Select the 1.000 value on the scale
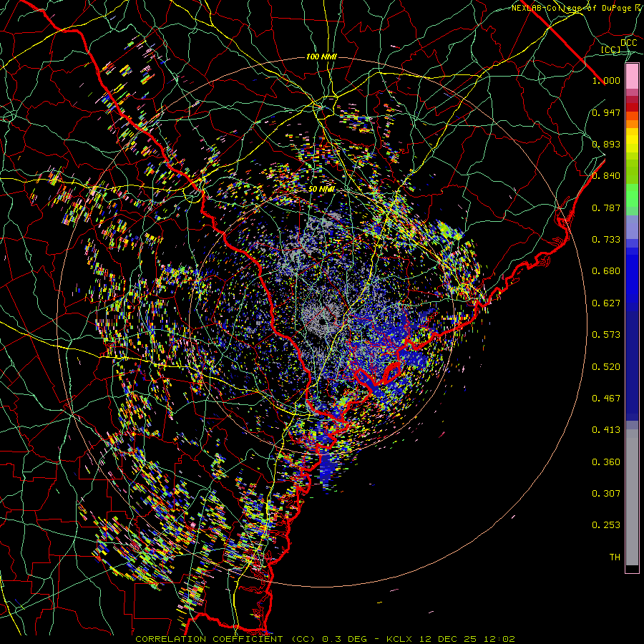This screenshot has height=644, width=644. (x=606, y=80)
